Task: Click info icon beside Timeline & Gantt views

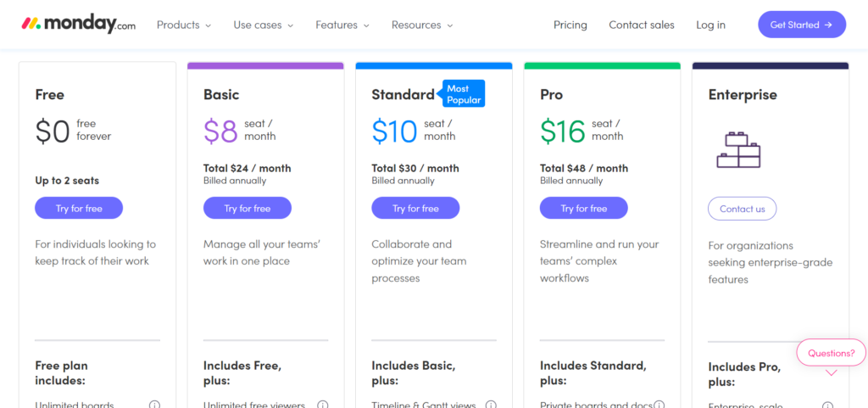Action: coord(491,405)
